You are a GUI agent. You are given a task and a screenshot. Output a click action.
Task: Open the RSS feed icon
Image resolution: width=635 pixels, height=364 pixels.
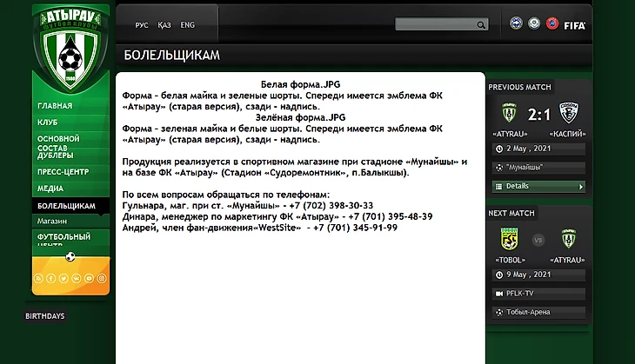[x=38, y=278]
